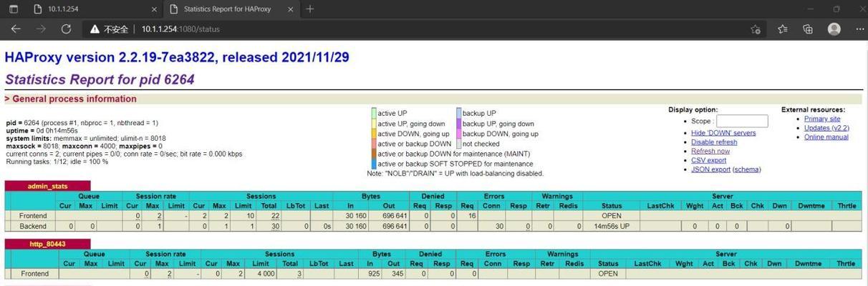The image size is (868, 286).
Task: Click admin_stats Frontend row label
Action: 33,216
